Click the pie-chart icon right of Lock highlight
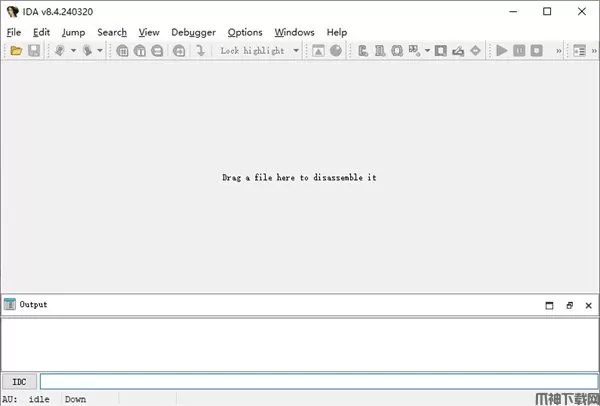 coord(336,51)
